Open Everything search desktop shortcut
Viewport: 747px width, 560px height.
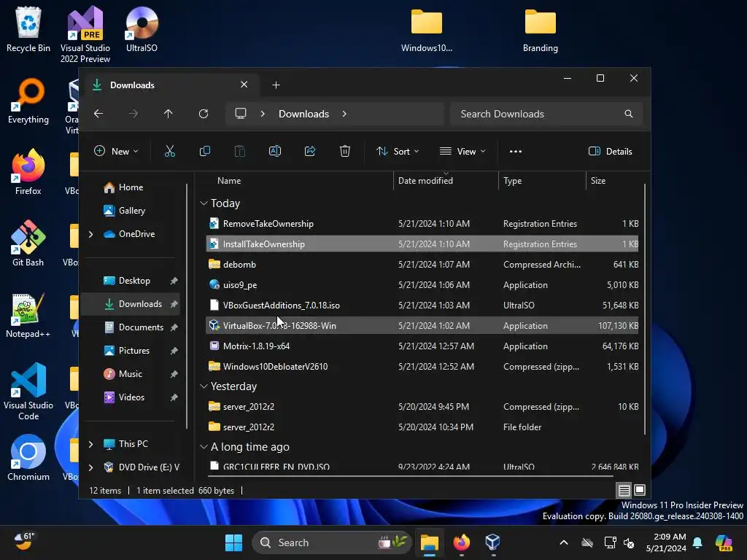(x=28, y=101)
